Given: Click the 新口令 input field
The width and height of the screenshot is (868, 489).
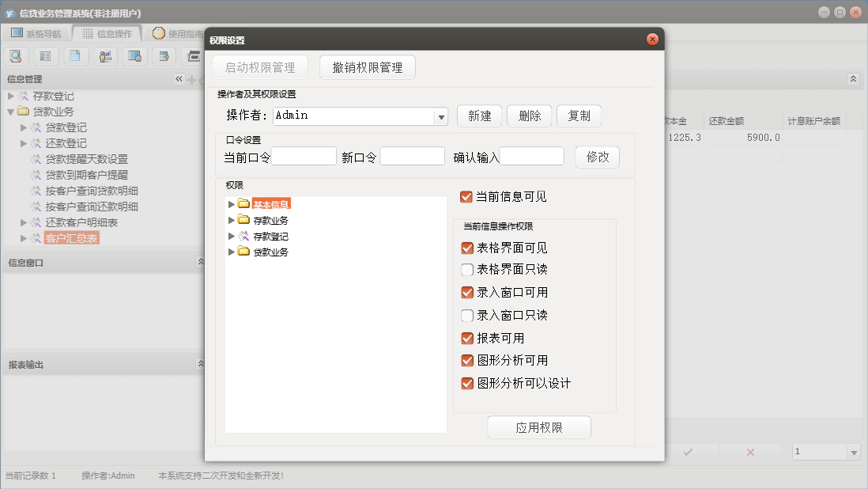Looking at the screenshot, I should pyautogui.click(x=413, y=157).
